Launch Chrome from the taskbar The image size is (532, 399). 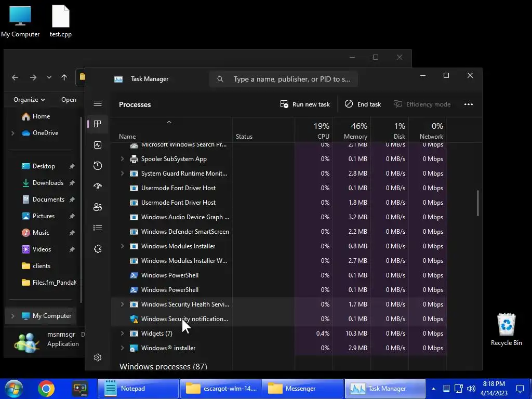[46, 389]
